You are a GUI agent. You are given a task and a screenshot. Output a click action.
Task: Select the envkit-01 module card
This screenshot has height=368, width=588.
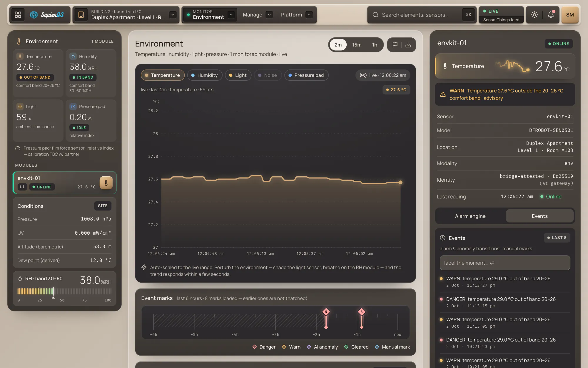(65, 183)
